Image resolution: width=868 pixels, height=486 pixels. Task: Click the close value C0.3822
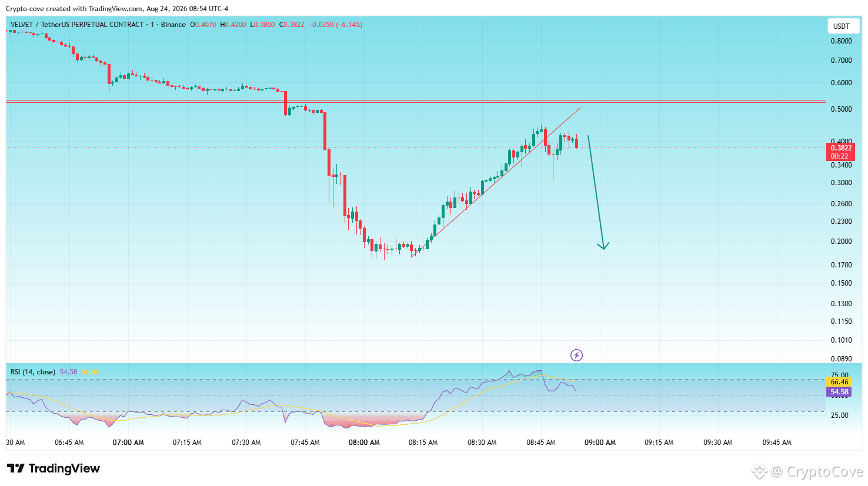292,25
